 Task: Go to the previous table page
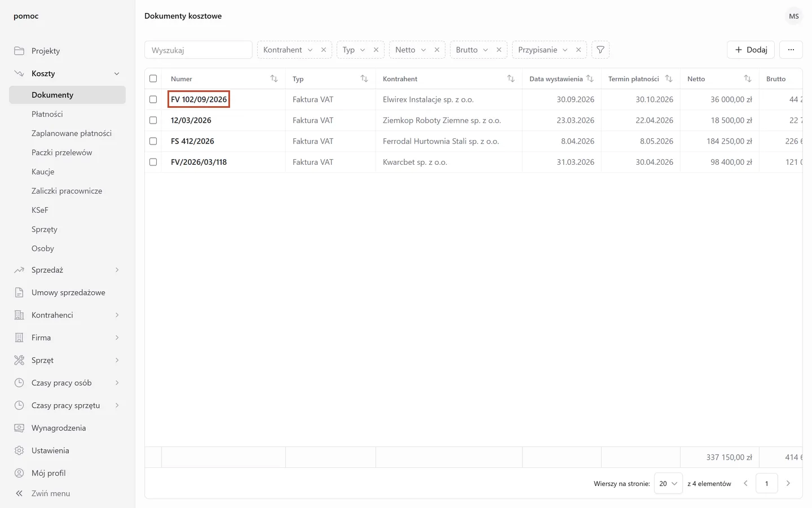745,483
